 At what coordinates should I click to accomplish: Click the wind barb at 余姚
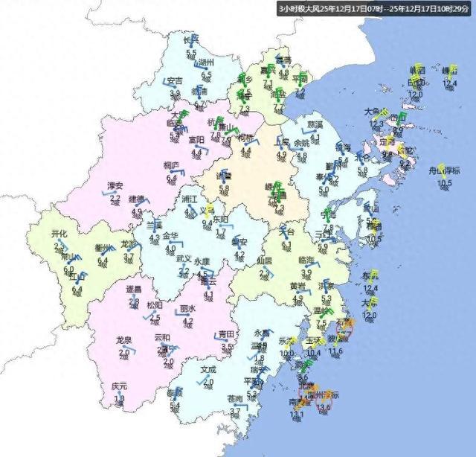tap(295, 148)
